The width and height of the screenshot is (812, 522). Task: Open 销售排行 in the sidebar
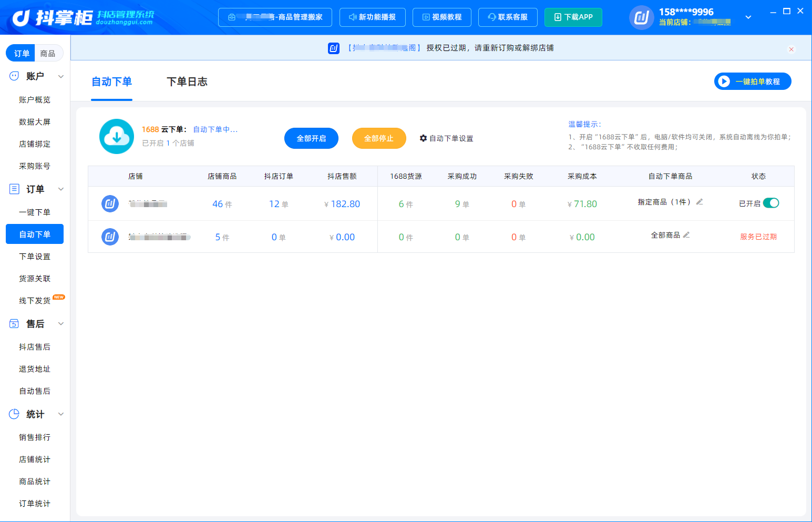pyautogui.click(x=35, y=437)
